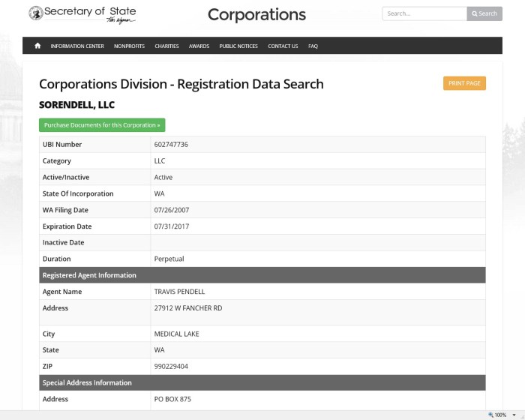Click the UBI Number value 602747736
The image size is (525, 420).
click(x=171, y=144)
